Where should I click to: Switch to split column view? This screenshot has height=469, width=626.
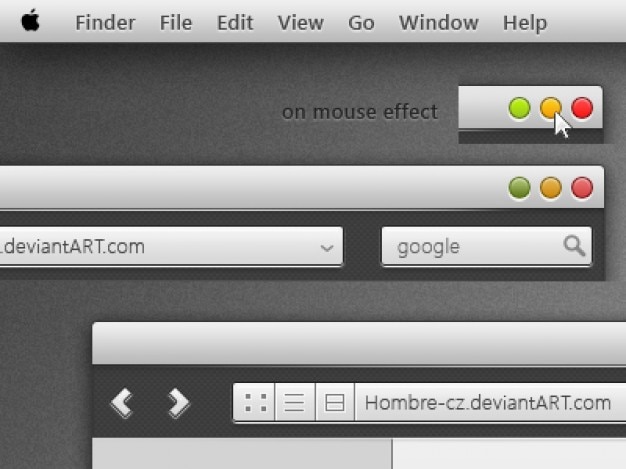[335, 402]
